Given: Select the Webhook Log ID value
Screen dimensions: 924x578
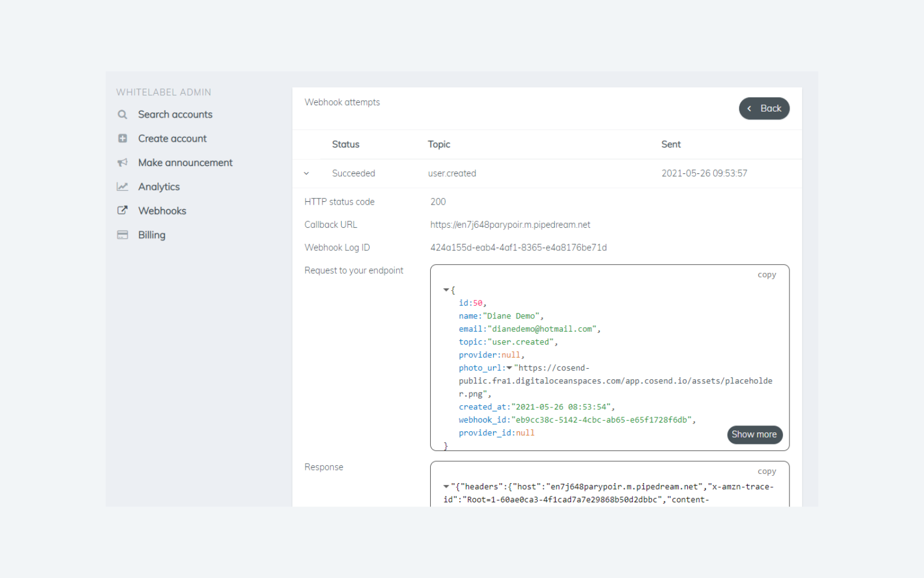Looking at the screenshot, I should pyautogui.click(x=519, y=247).
